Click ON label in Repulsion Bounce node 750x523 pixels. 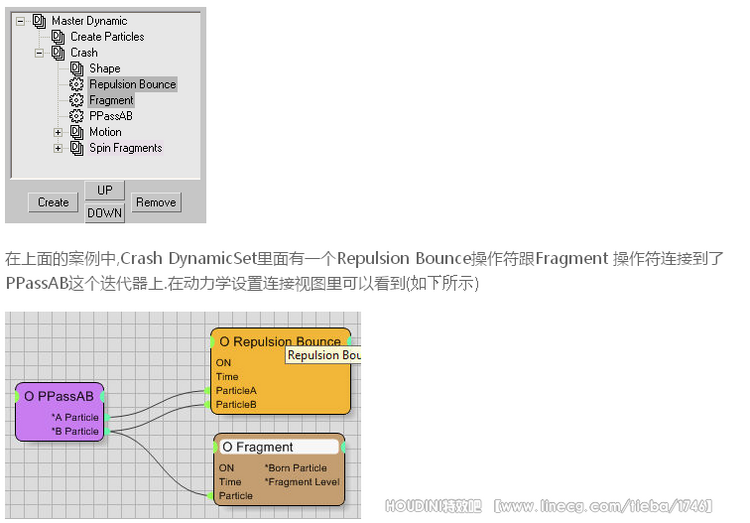(x=223, y=363)
